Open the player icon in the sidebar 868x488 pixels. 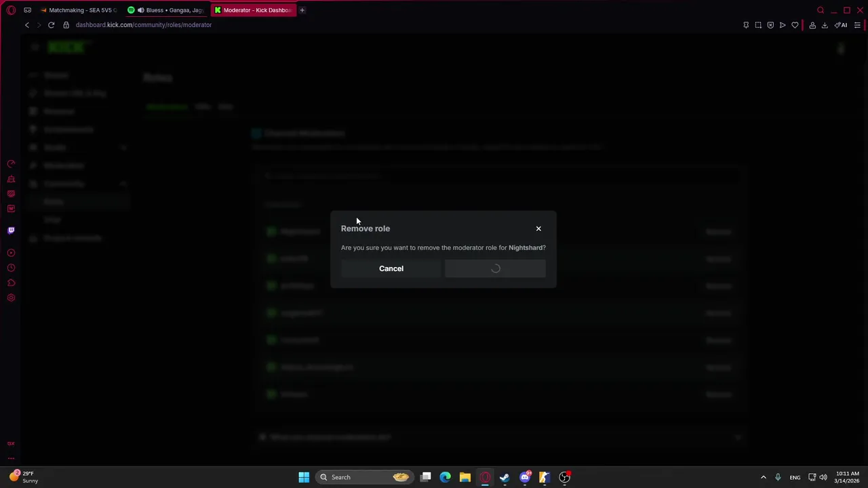coord(11,253)
